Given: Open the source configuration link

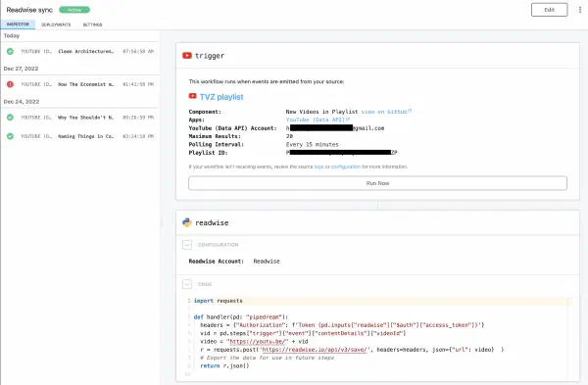Looking at the screenshot, I should click(x=346, y=167).
